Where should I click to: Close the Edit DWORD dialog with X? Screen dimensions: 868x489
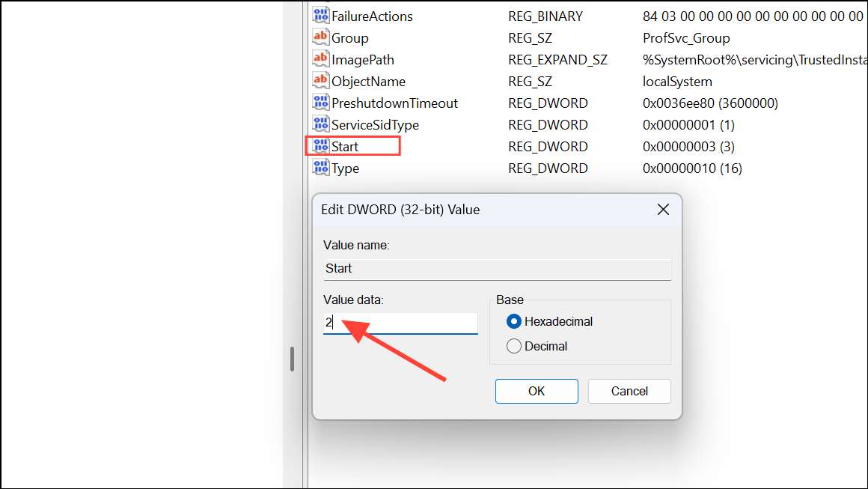click(663, 210)
